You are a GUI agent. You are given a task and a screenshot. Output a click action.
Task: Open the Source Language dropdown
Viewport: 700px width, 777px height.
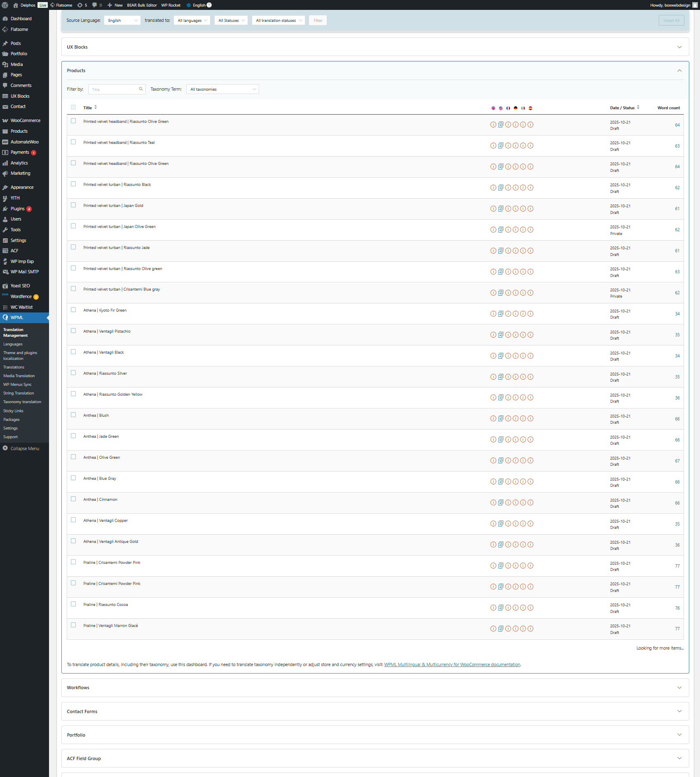pyautogui.click(x=122, y=20)
